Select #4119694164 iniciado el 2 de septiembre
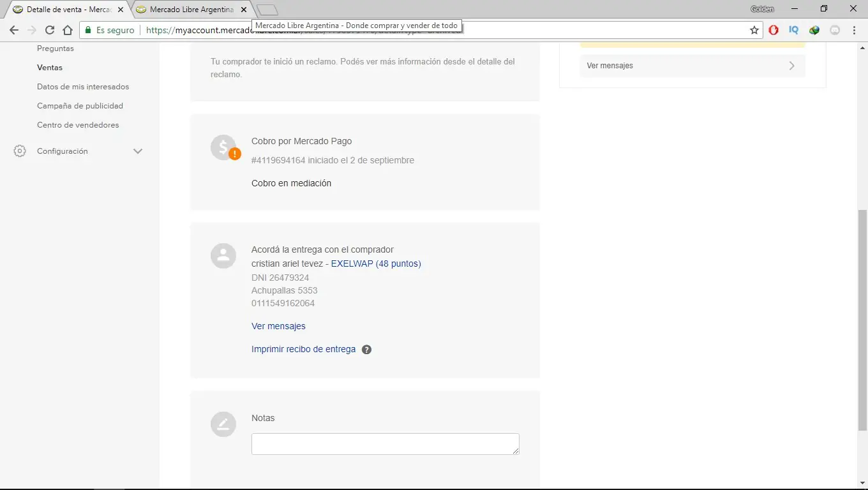The width and height of the screenshot is (868, 490). coord(333,160)
